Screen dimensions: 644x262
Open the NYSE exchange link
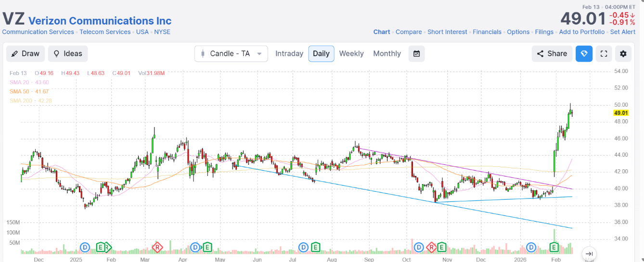[162, 32]
